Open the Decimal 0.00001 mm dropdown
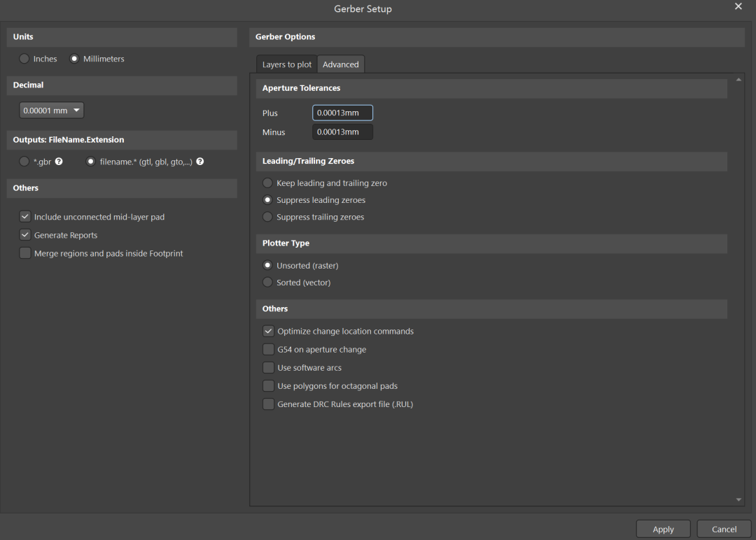Image resolution: width=756 pixels, height=540 pixels. tap(52, 111)
